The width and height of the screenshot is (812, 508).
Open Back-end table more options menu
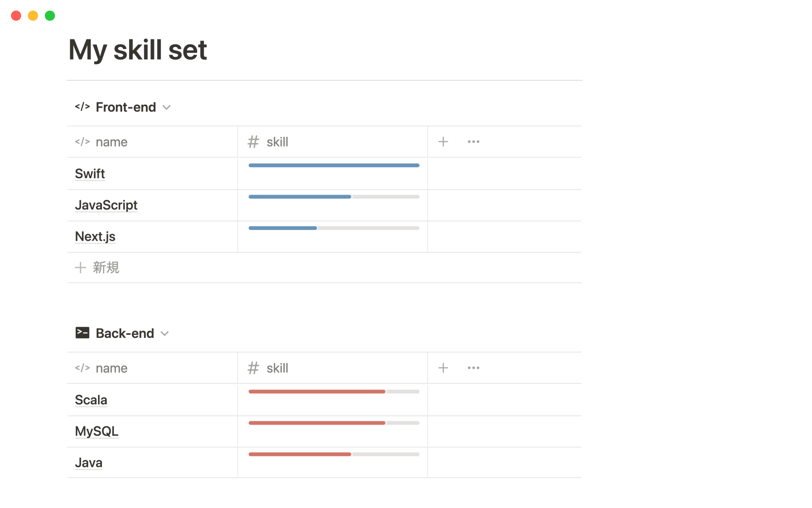click(x=473, y=368)
